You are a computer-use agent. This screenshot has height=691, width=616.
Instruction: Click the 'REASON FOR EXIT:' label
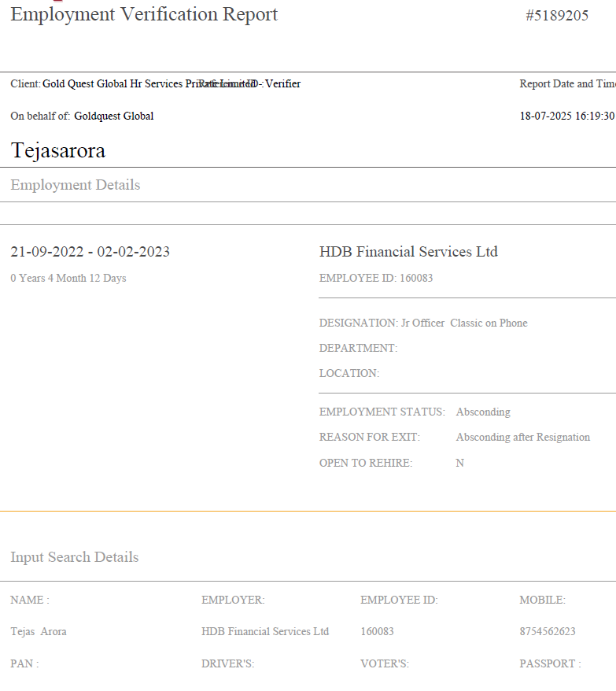pos(369,437)
